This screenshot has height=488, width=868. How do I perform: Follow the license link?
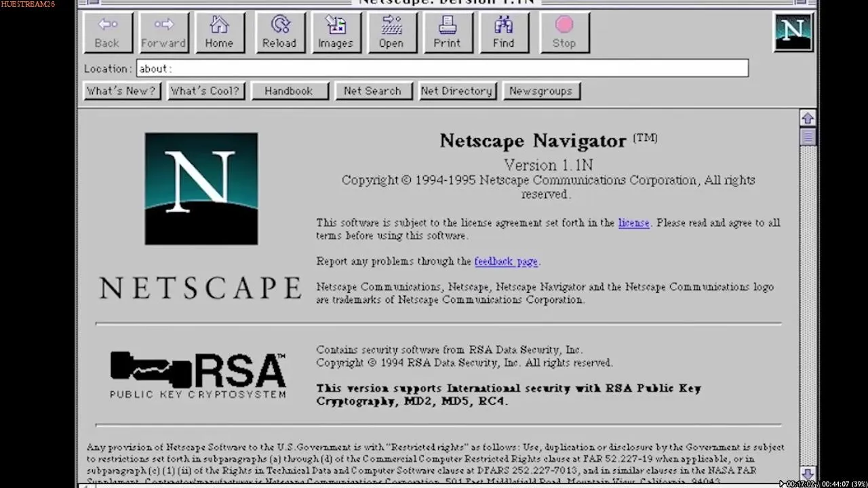click(633, 223)
